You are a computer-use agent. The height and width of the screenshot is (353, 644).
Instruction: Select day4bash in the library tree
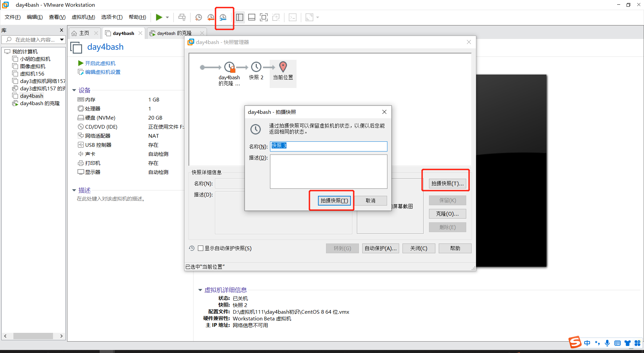pyautogui.click(x=32, y=96)
